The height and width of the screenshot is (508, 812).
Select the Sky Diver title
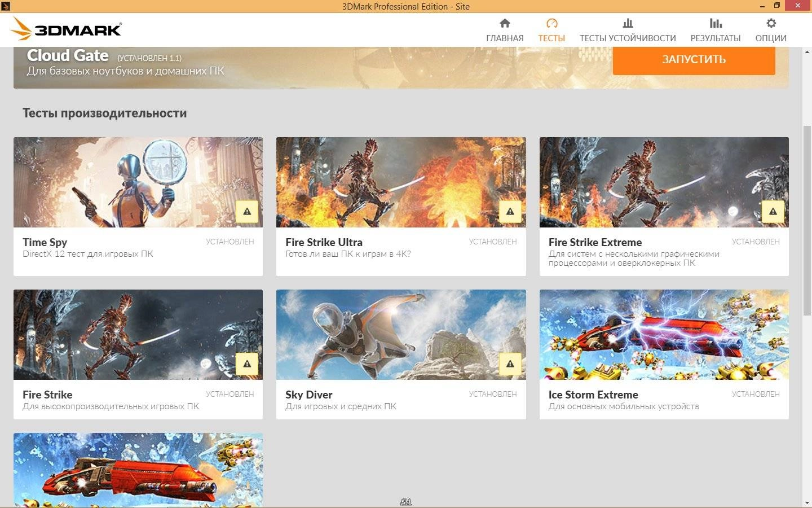pos(309,395)
